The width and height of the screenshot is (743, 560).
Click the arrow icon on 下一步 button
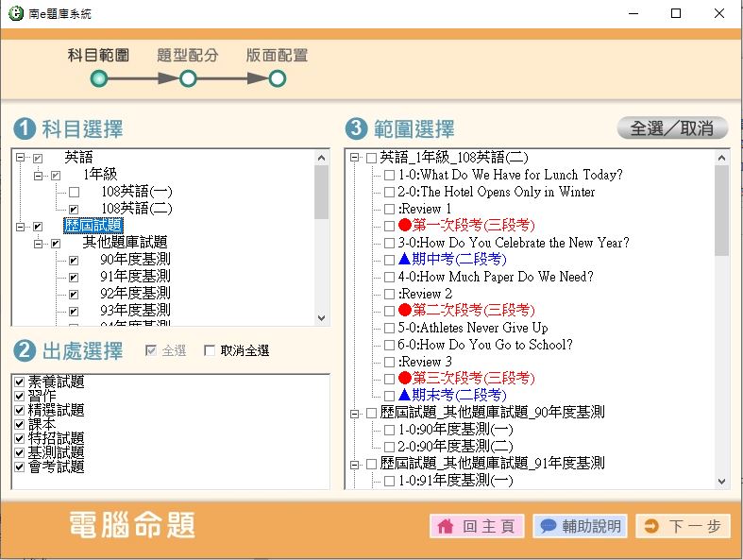point(650,527)
